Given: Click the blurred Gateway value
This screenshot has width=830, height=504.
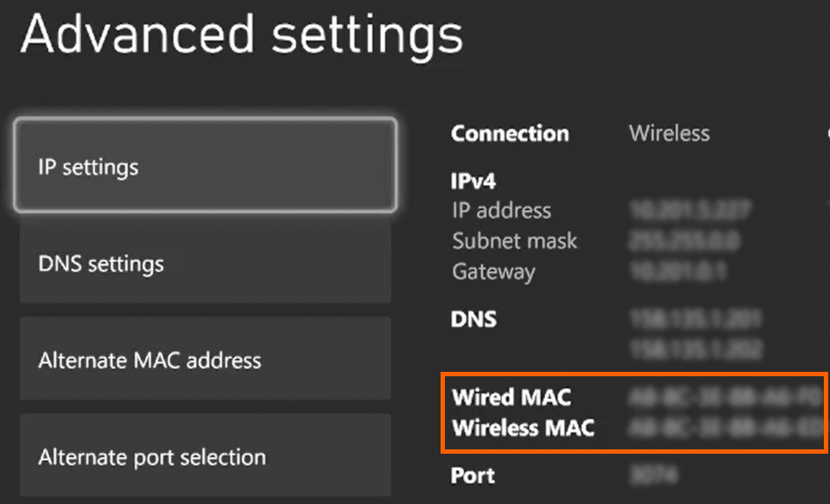Looking at the screenshot, I should (x=678, y=271).
